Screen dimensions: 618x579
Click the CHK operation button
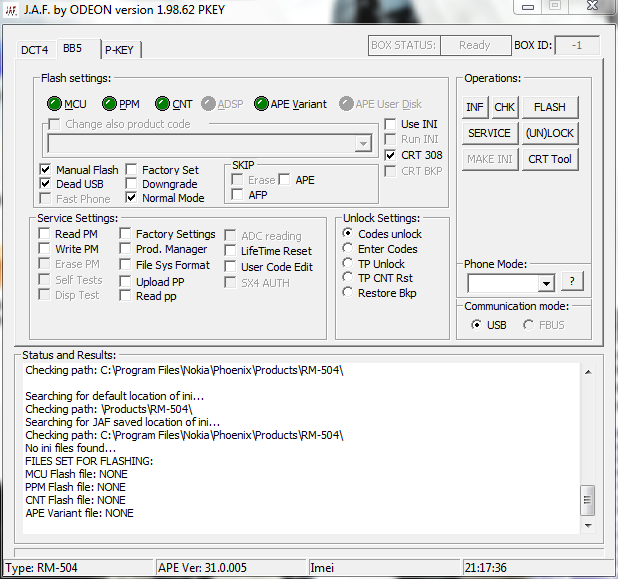(x=505, y=107)
